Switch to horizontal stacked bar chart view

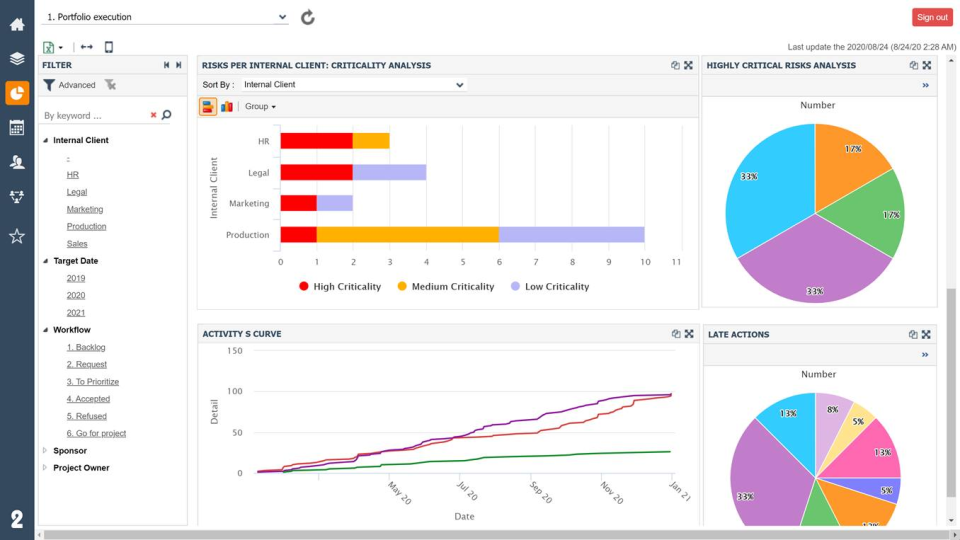pos(208,107)
